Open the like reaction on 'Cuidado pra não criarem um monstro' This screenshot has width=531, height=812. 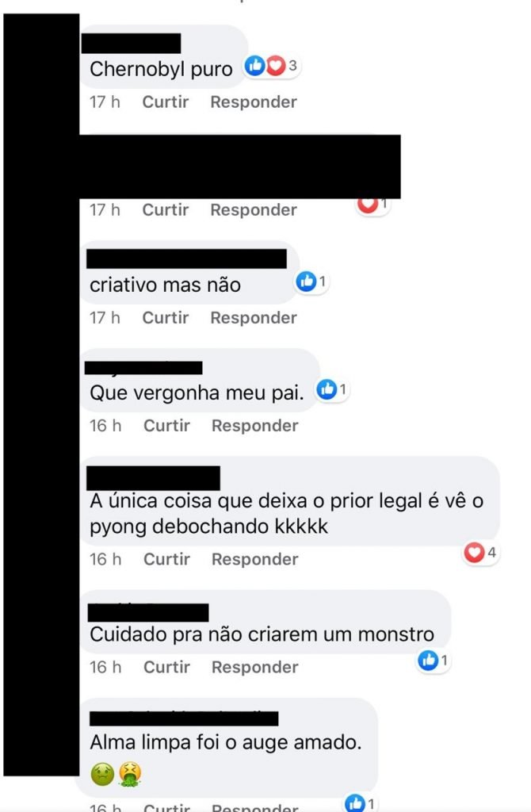click(x=434, y=661)
